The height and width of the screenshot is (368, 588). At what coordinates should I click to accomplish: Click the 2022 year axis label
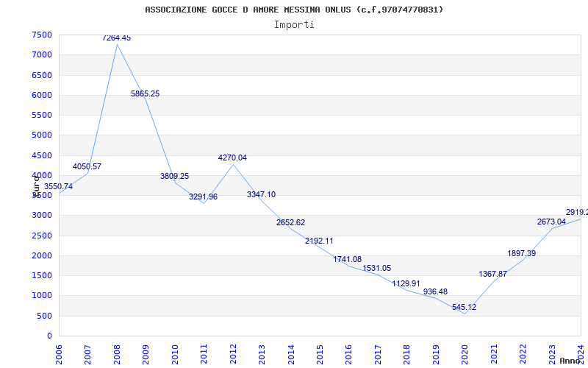(523, 354)
